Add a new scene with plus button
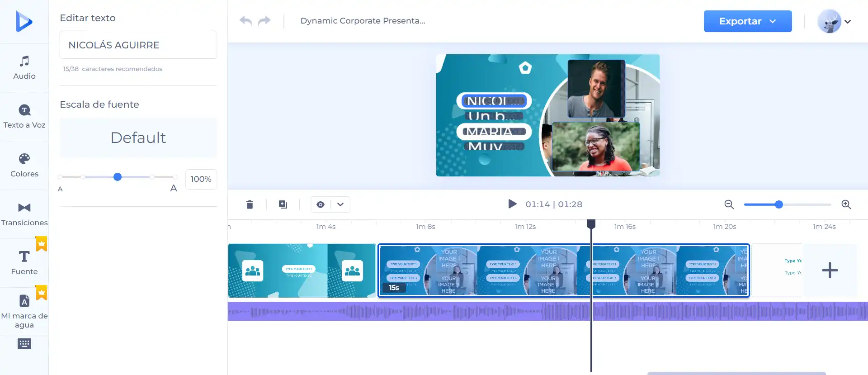The height and width of the screenshot is (375, 868). (x=830, y=271)
